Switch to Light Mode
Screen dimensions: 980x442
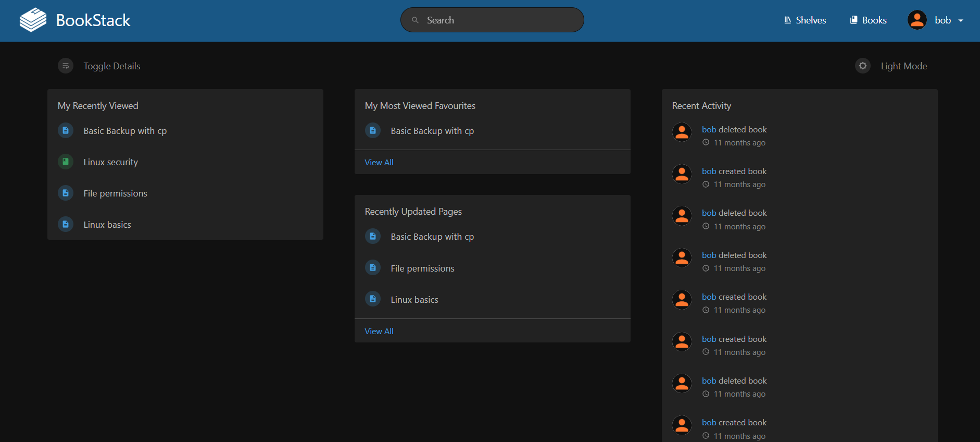[x=903, y=66]
